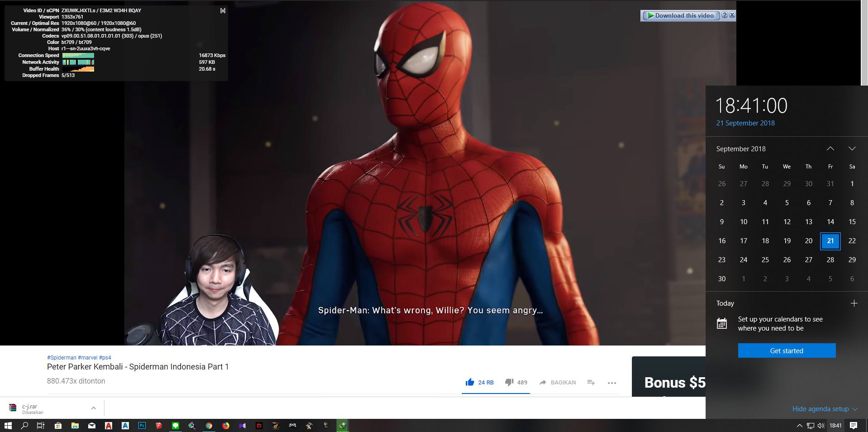Click the taskbar clock 18:41
This screenshot has width=868, height=432.
pyautogui.click(x=835, y=426)
